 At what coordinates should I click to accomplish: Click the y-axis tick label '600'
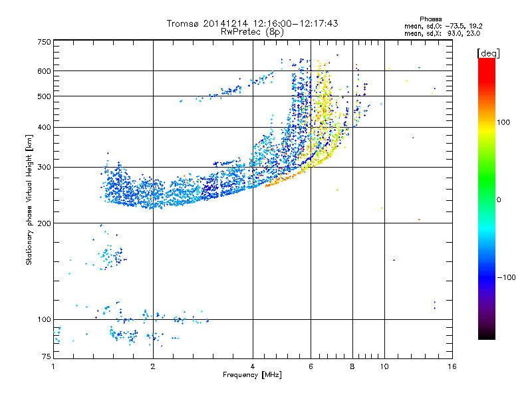point(44,71)
